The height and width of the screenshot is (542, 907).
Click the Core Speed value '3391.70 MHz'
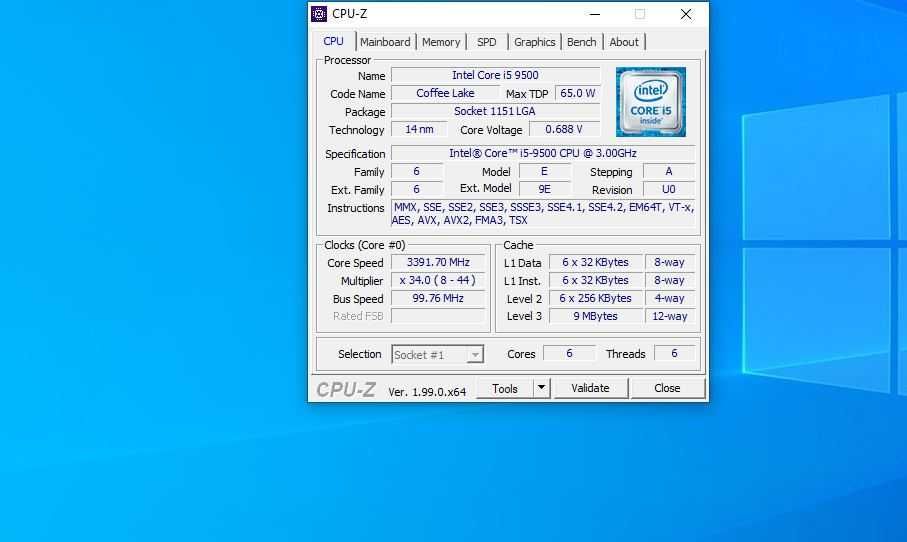click(438, 262)
